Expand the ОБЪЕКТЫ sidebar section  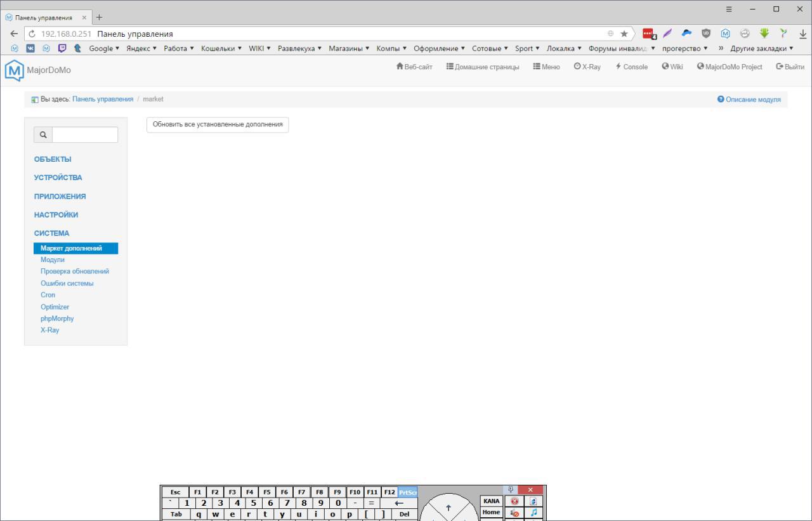pos(53,159)
